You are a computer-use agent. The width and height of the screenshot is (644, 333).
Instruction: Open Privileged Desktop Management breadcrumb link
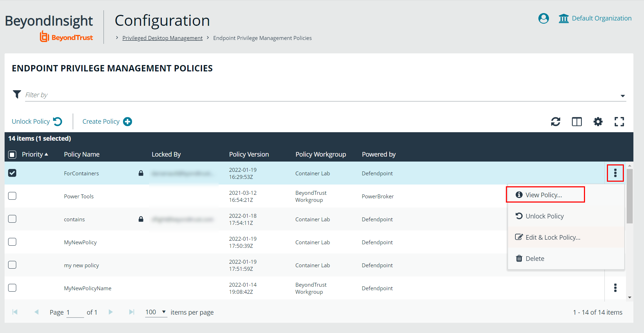(163, 38)
